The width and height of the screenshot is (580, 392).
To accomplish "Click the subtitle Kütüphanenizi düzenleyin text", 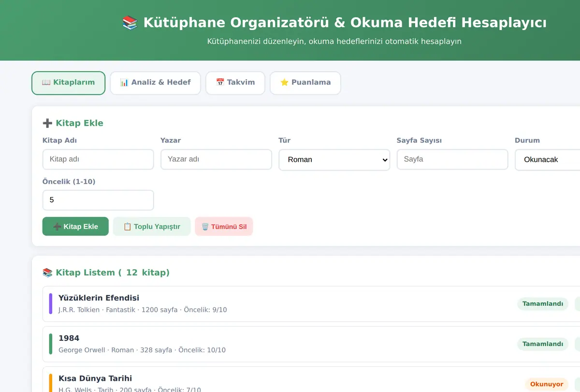I will pos(334,42).
